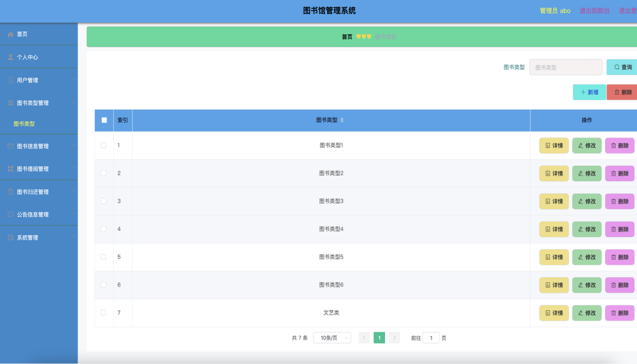Click the person icon next to 个人中心
637x364 pixels.
(11, 57)
